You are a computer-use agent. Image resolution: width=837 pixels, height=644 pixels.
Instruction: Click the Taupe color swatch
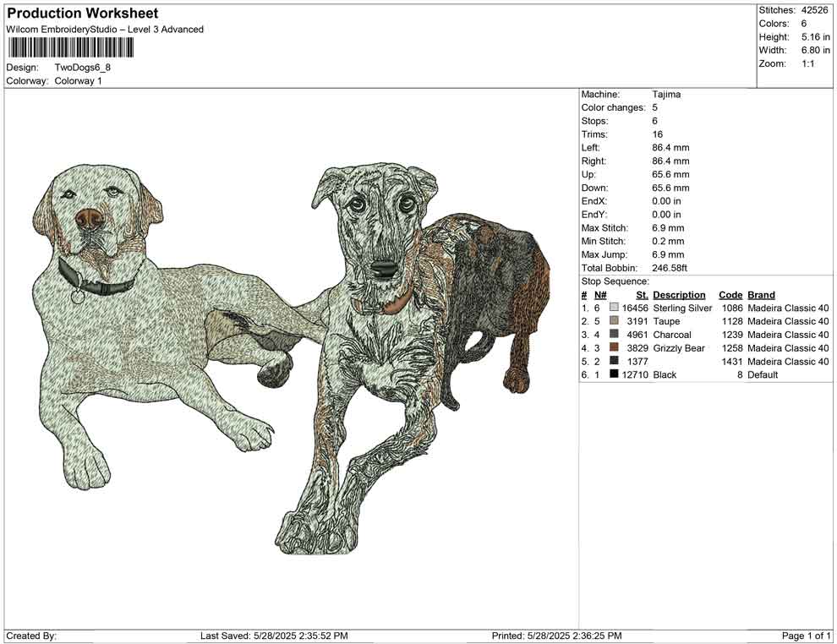pos(614,320)
